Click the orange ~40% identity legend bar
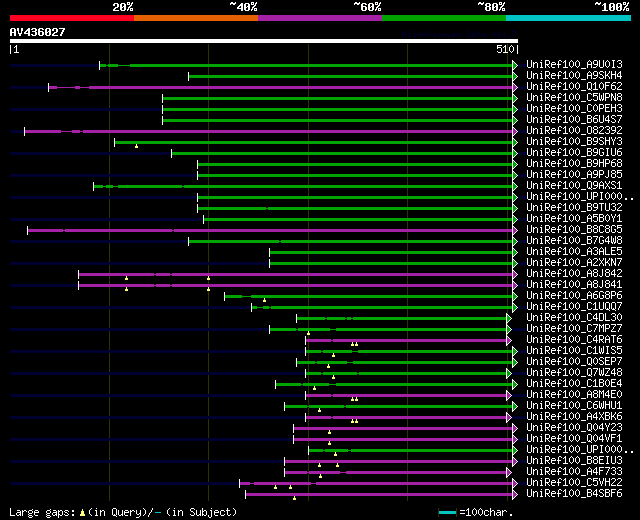Image resolution: width=640 pixels, height=520 pixels. 196,18
